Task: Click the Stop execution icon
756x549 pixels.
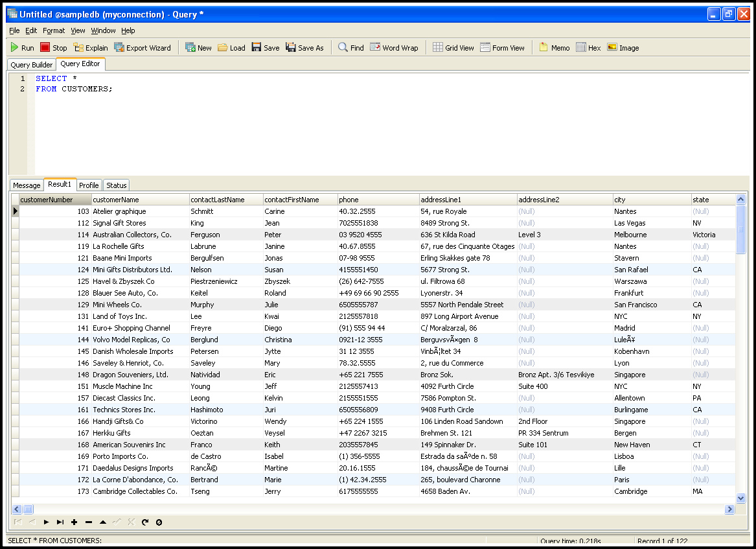Action: coord(54,47)
